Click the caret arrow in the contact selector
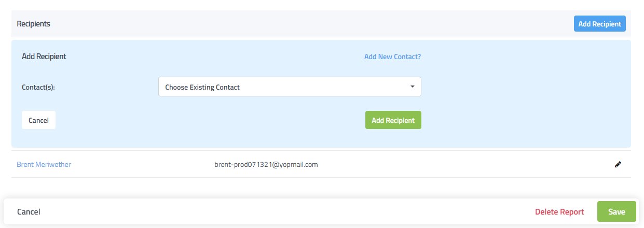 413,87
